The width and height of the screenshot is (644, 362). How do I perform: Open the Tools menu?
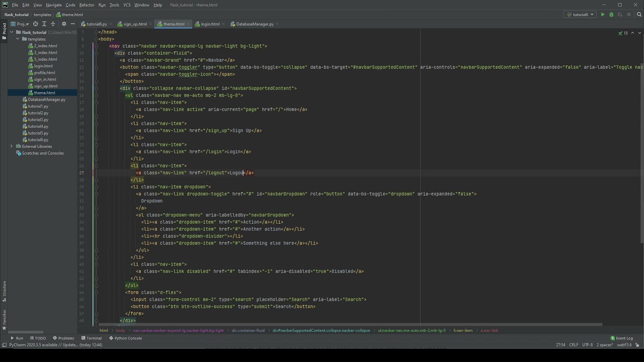[114, 5]
